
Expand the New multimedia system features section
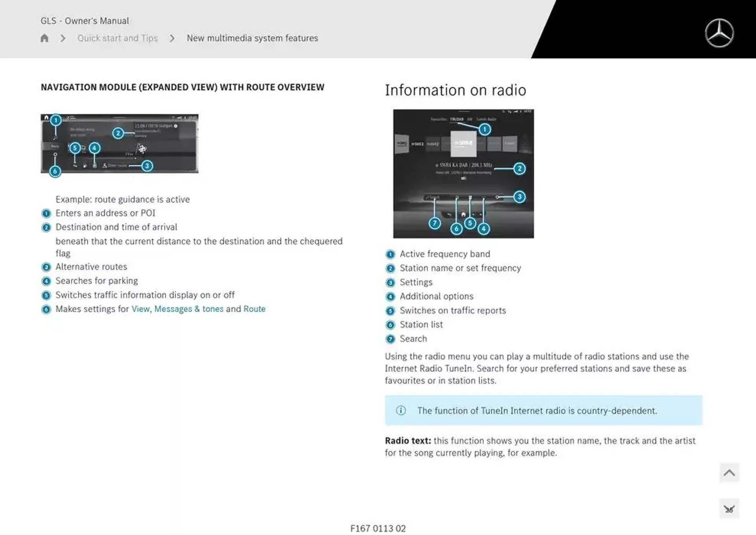pos(252,38)
